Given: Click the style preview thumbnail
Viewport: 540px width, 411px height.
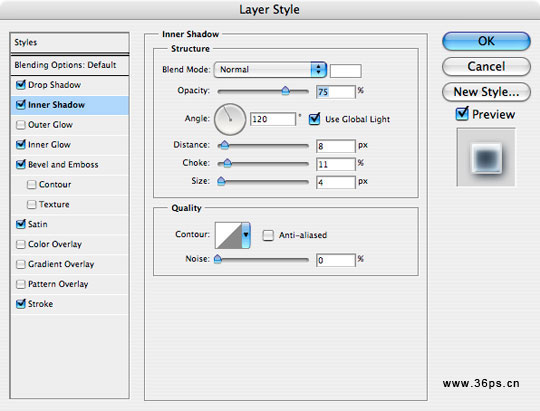Looking at the screenshot, I should 486,157.
